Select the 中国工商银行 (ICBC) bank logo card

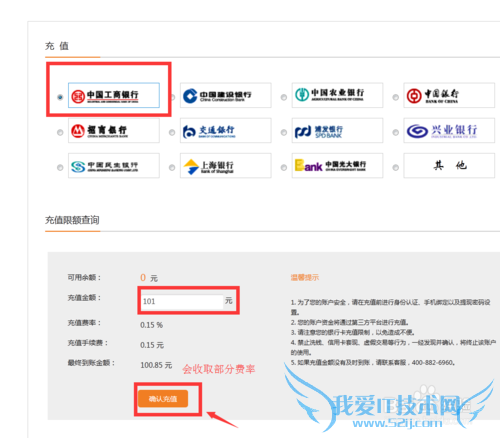point(114,95)
